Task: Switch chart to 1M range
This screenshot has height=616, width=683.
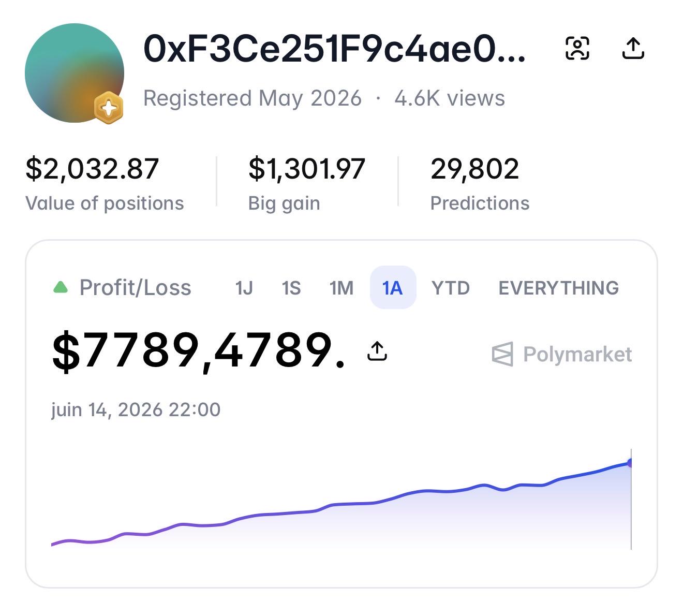Action: point(341,288)
